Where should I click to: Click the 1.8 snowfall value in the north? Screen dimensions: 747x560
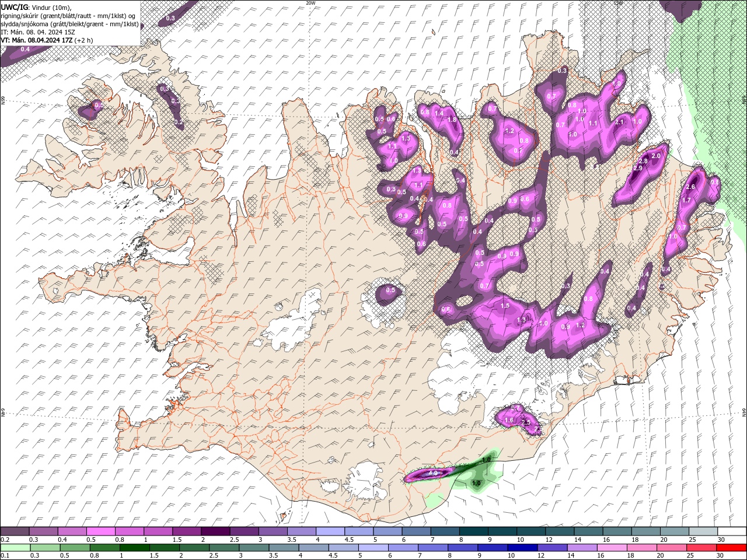pos(452,120)
